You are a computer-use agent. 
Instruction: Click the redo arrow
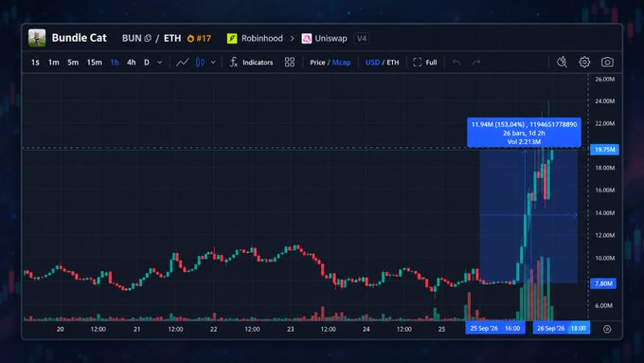[476, 63]
